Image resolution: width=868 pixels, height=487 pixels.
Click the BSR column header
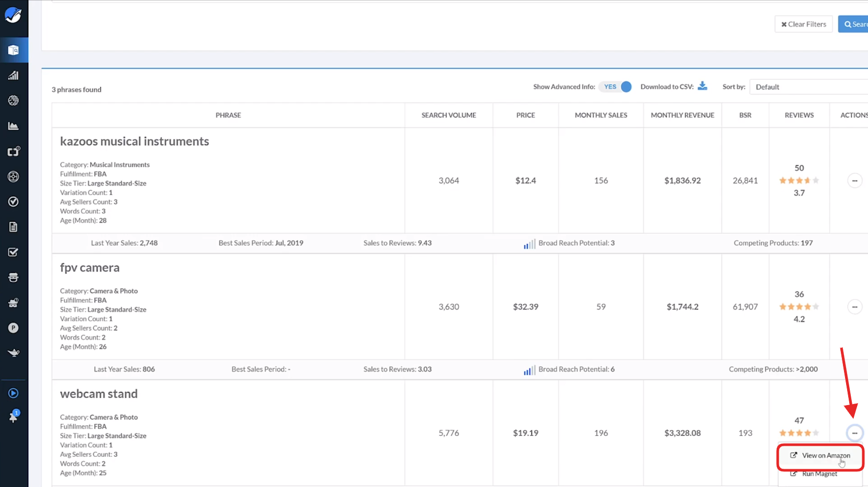(x=745, y=115)
